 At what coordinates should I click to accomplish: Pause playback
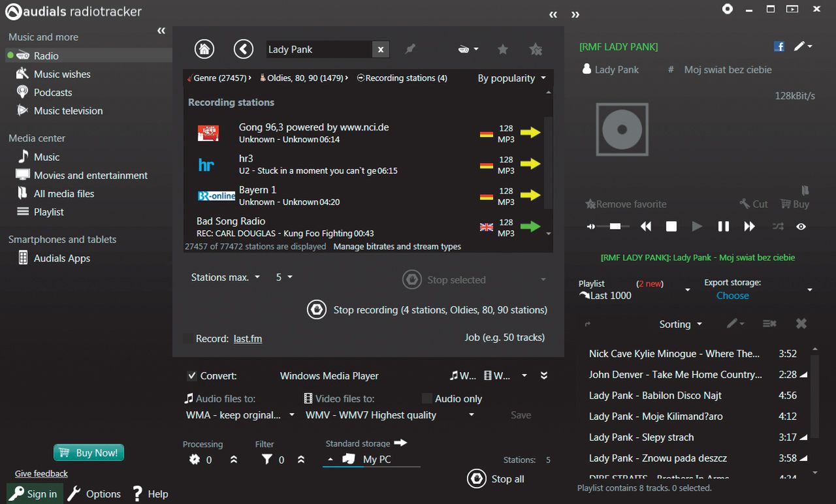tap(723, 226)
